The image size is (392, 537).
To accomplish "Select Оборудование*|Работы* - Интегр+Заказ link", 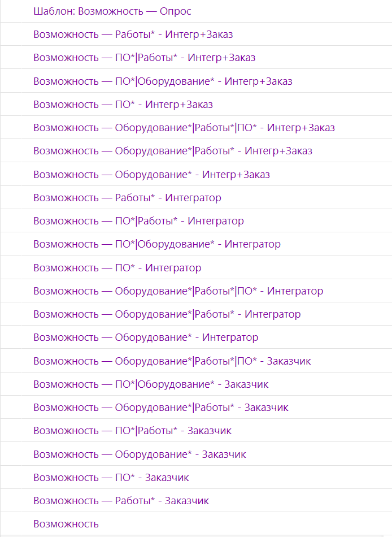I will click(173, 151).
